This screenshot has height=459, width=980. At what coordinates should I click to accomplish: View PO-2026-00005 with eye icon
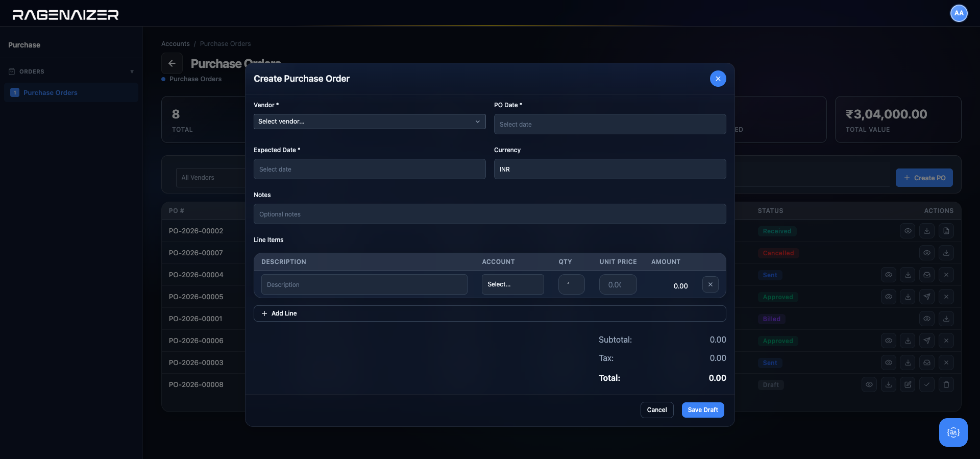click(x=889, y=297)
